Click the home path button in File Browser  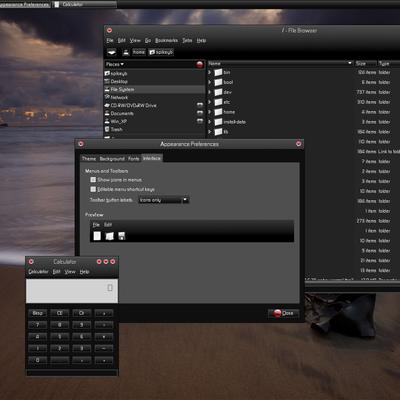(x=139, y=52)
